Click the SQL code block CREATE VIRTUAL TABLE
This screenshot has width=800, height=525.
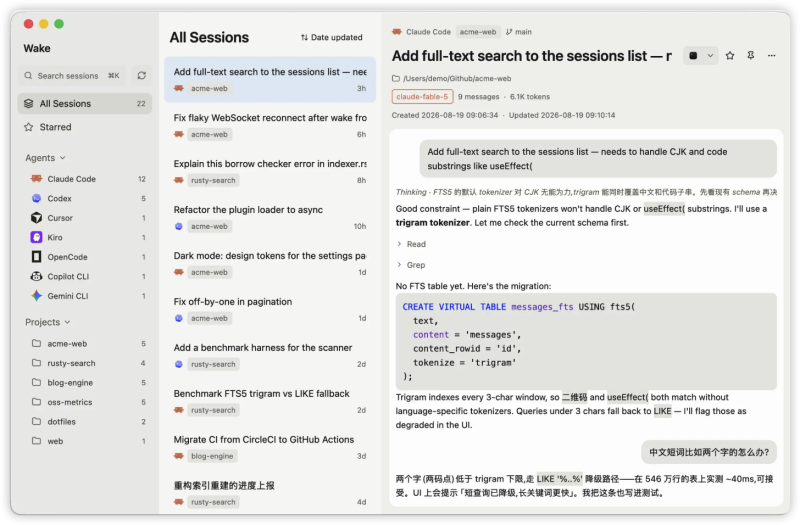click(586, 341)
